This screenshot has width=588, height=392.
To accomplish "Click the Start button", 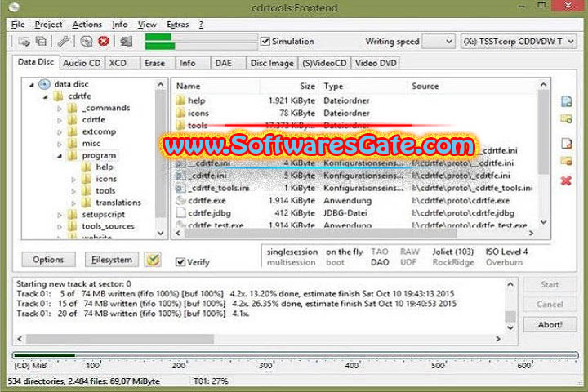I will click(x=550, y=285).
